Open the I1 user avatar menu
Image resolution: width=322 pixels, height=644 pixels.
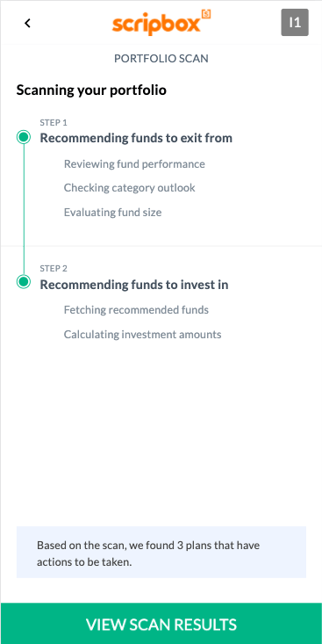pyautogui.click(x=295, y=23)
